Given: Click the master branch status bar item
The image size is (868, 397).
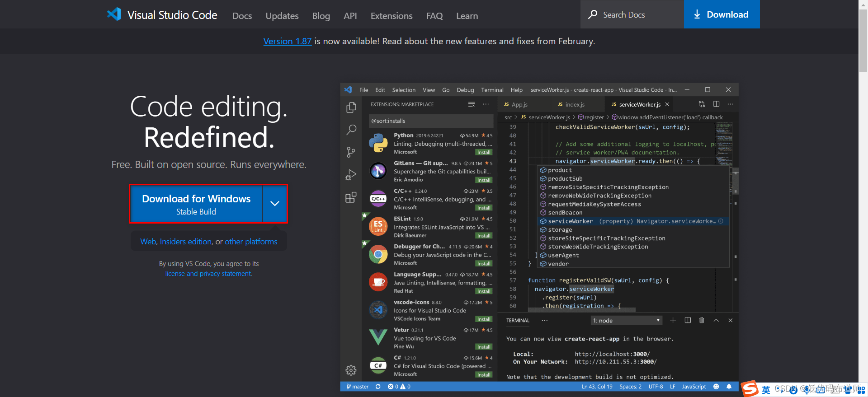Looking at the screenshot, I should 358,387.
